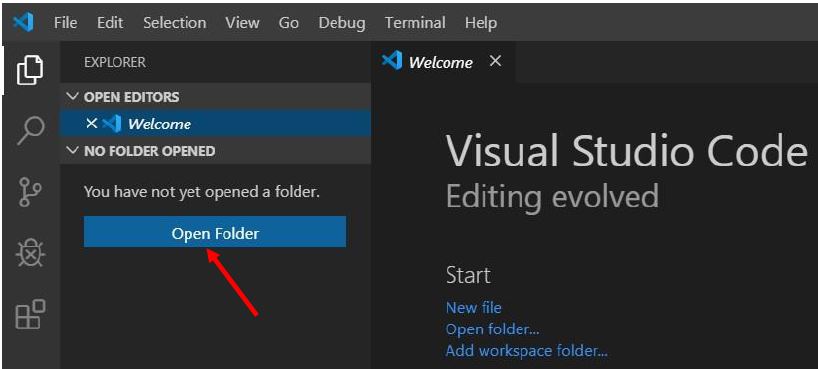The image size is (818, 369).
Task: Open the Extensions view icon
Action: (30, 314)
